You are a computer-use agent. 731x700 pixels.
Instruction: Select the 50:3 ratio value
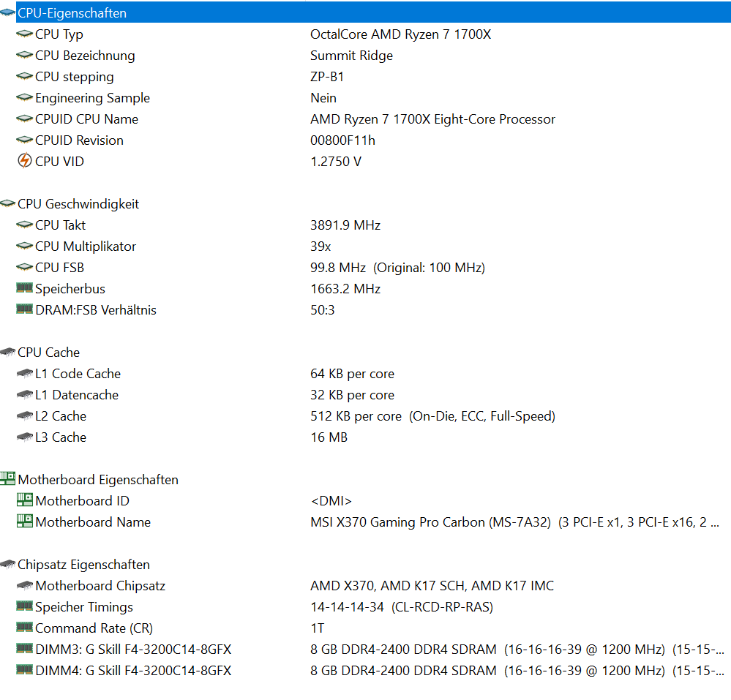pyautogui.click(x=323, y=310)
